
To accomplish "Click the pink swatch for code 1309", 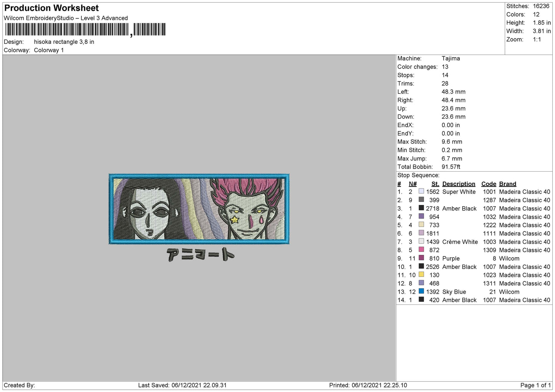I will [x=421, y=250].
